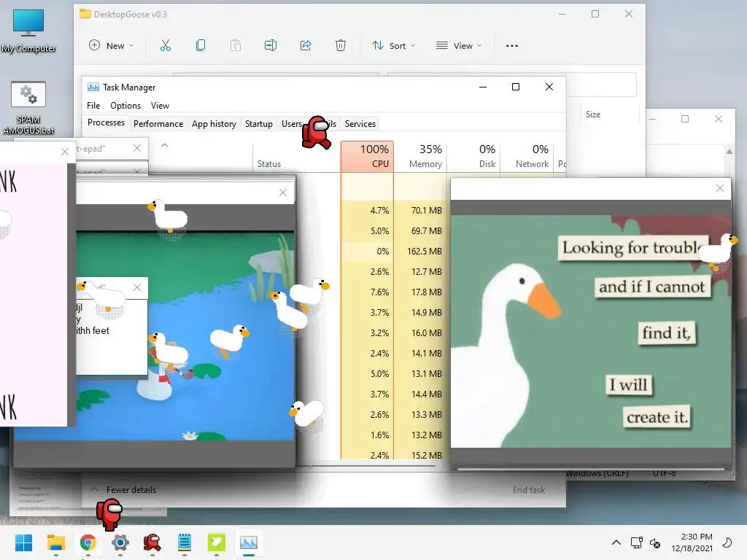Open the clock showing 2:30 PM

(x=692, y=542)
